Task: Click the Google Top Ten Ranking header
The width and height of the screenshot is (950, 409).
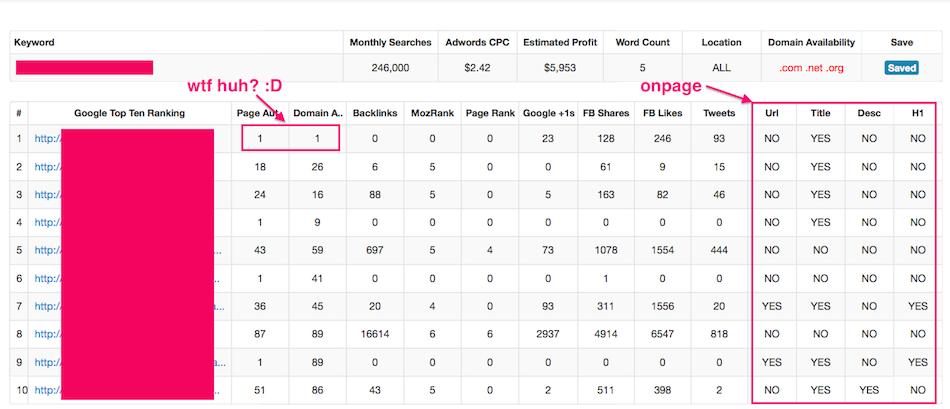Action: point(129,113)
